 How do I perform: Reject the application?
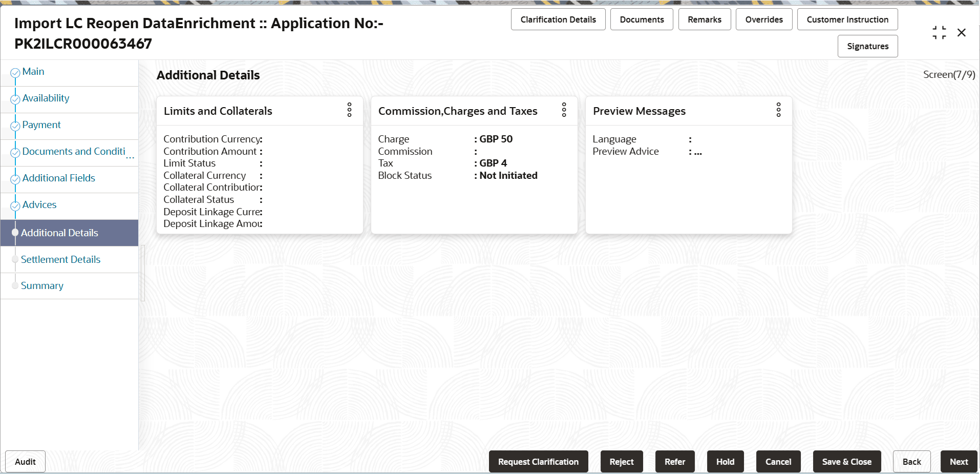(622, 462)
